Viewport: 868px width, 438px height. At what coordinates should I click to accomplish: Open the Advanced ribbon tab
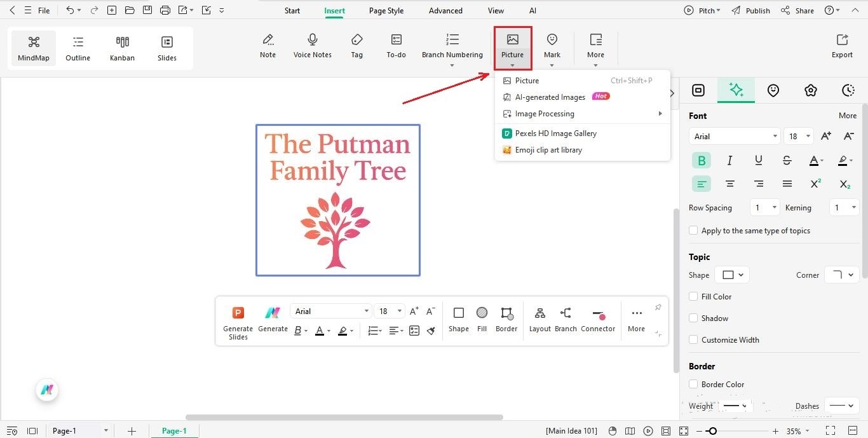click(445, 11)
